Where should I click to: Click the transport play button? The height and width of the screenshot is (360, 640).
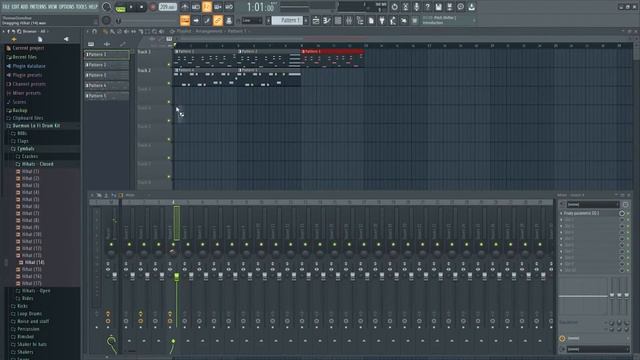click(131, 7)
